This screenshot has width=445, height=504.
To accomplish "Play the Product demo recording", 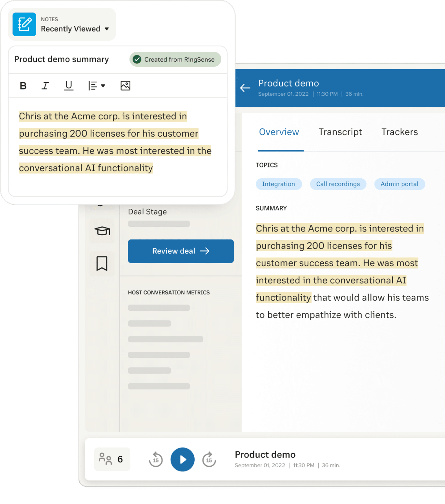I will [182, 459].
